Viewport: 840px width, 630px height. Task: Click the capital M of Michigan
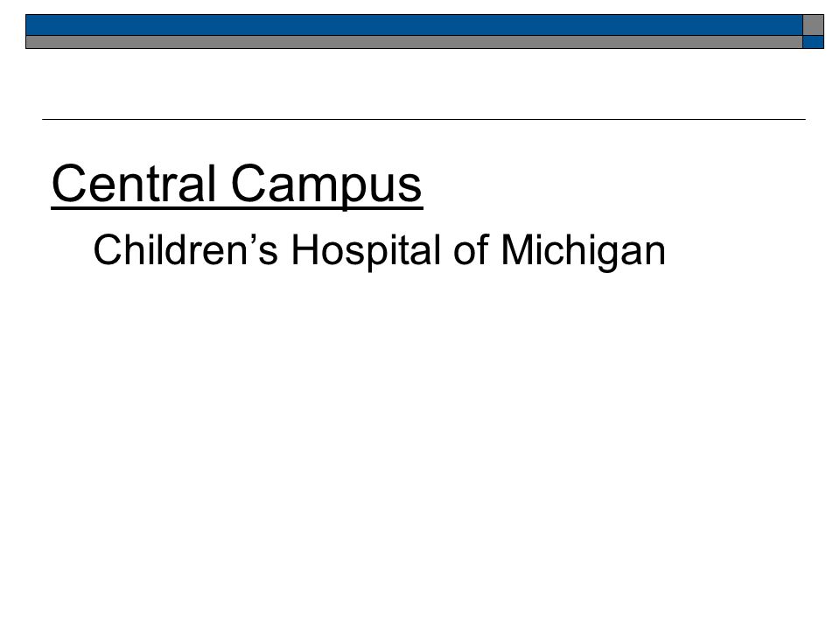click(x=516, y=249)
